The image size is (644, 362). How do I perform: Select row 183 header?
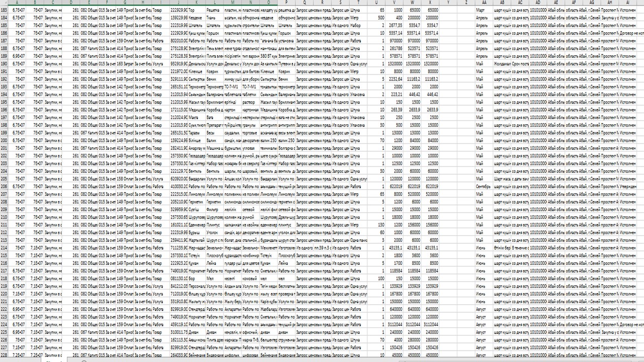(5, 10)
